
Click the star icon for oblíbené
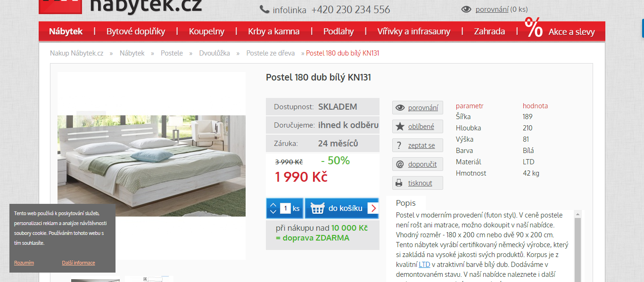coord(400,126)
